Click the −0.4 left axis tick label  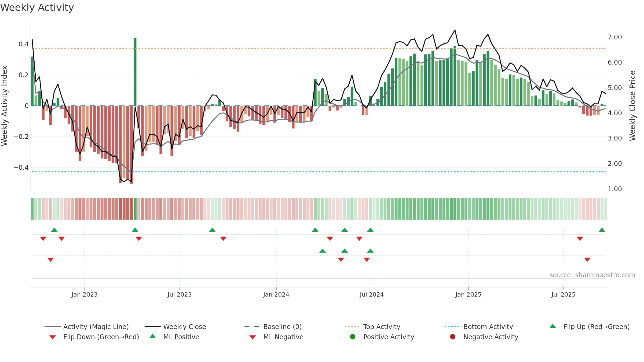tap(21, 167)
